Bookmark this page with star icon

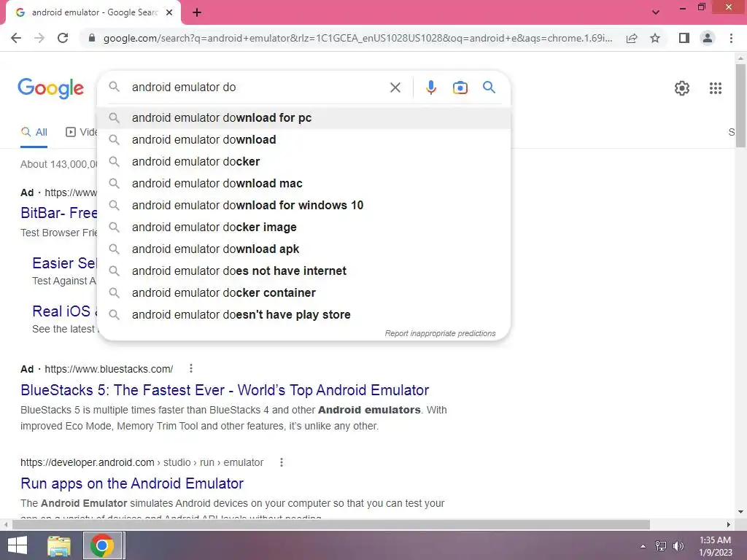click(655, 38)
